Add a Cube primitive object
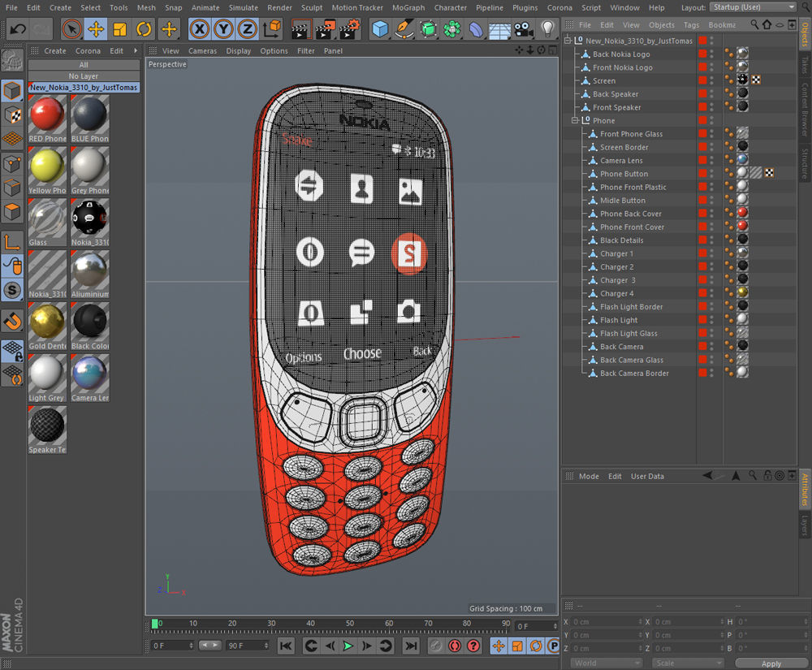This screenshot has width=812, height=670. (x=380, y=29)
